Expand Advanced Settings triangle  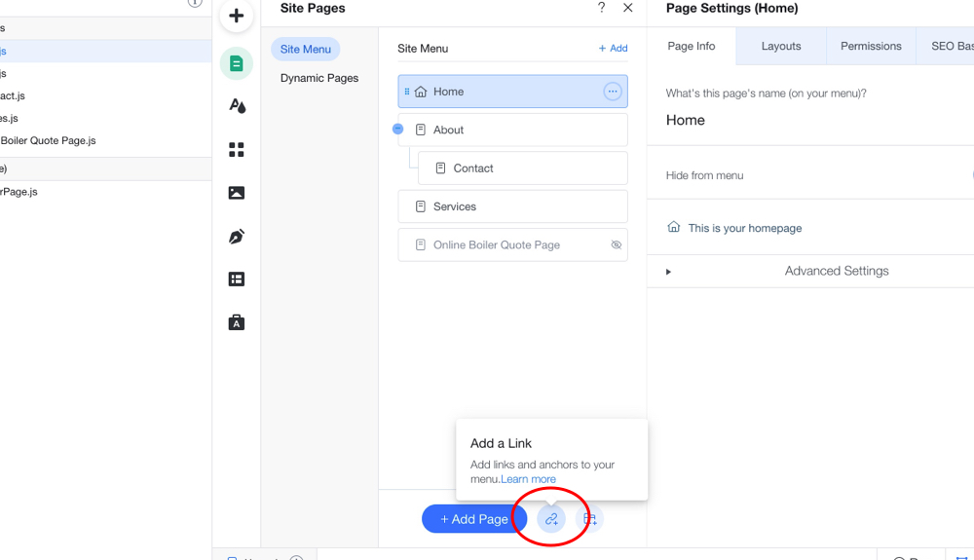tap(668, 272)
